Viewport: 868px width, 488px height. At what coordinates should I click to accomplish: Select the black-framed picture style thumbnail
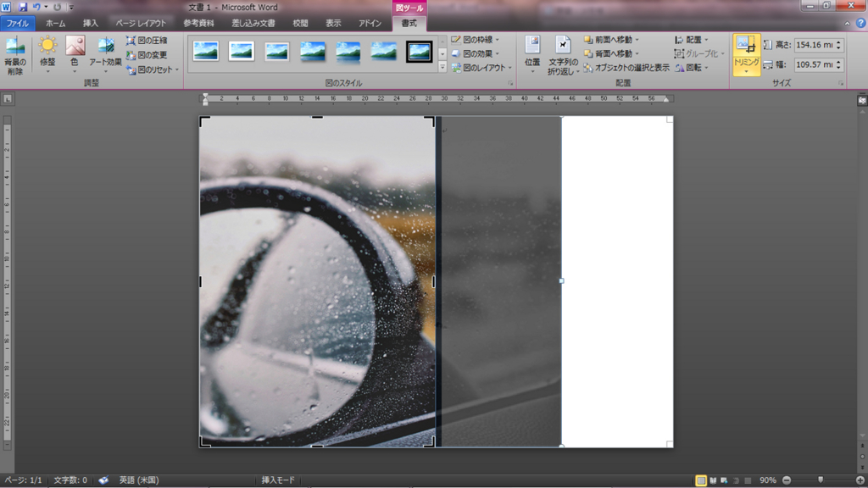(x=419, y=52)
